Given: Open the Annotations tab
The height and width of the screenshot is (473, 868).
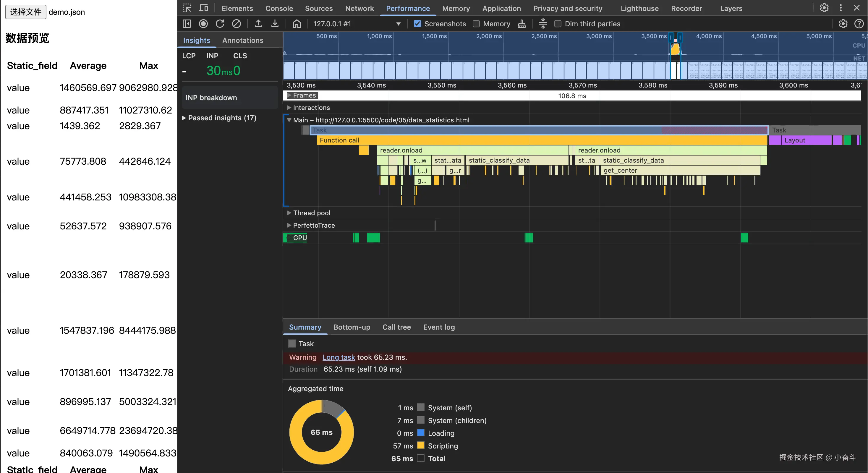Looking at the screenshot, I should (x=243, y=40).
